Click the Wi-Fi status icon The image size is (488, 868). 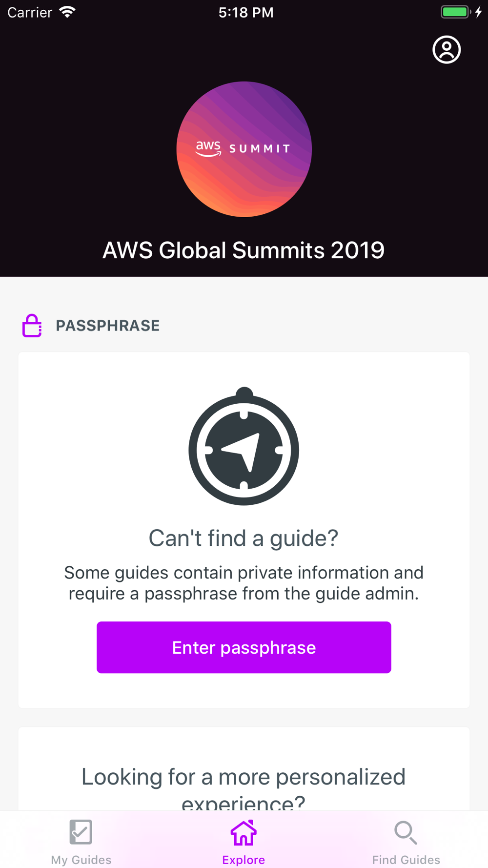point(67,12)
